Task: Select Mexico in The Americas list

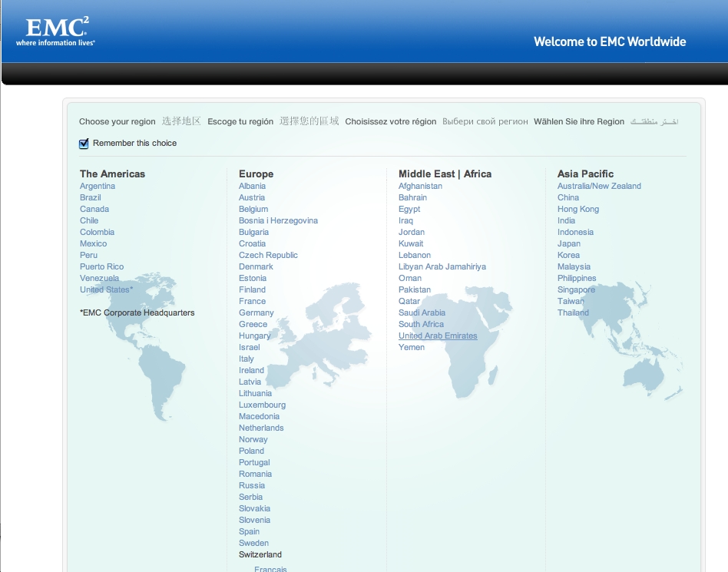Action: tap(94, 243)
